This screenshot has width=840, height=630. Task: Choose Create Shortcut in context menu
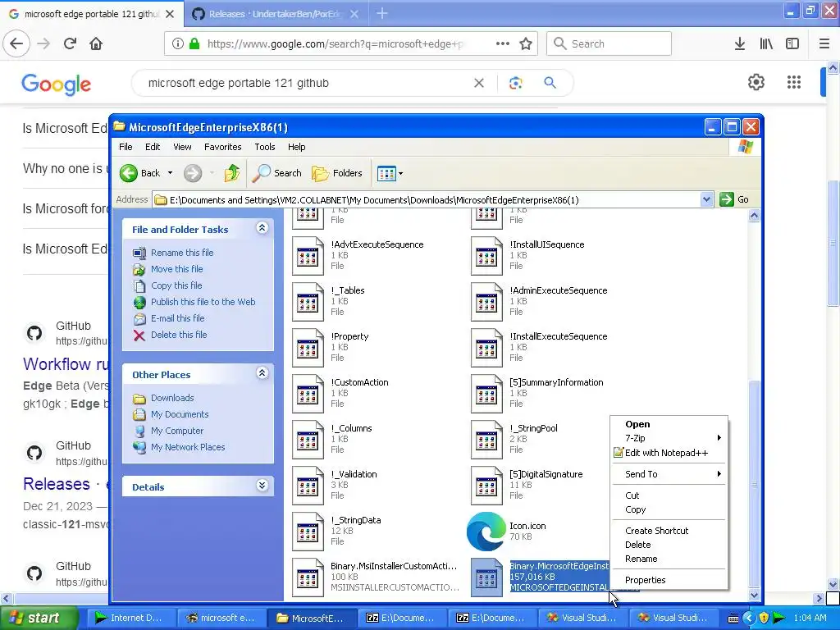669,531
